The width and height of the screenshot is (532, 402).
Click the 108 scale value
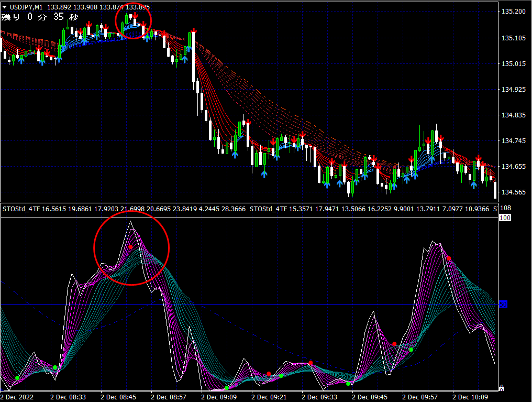coord(505,208)
